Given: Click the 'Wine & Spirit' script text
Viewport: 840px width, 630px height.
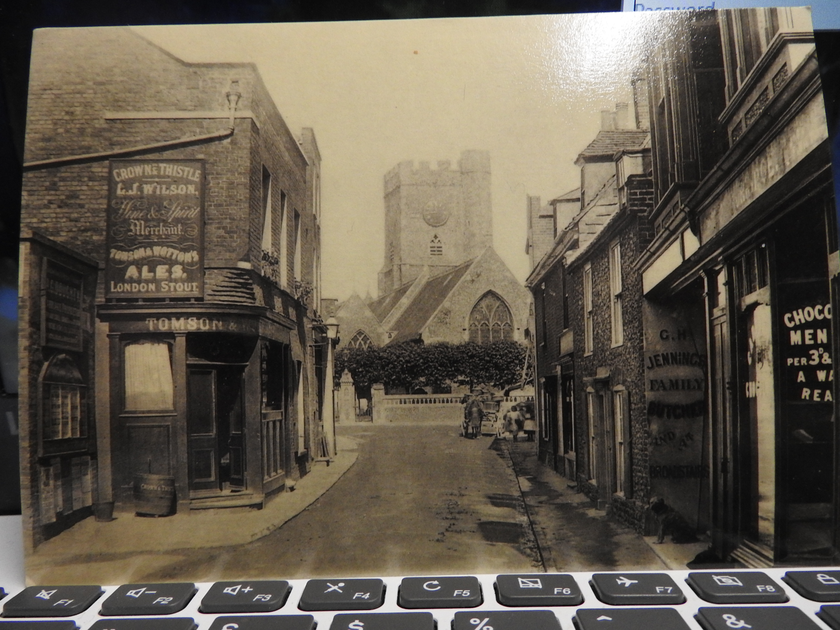Looking at the screenshot, I should click(x=157, y=210).
